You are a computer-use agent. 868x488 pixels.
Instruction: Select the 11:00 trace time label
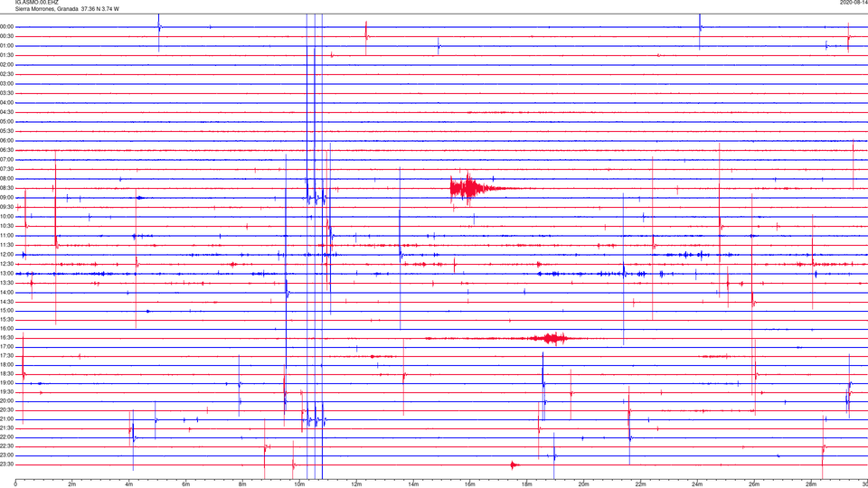[7, 236]
